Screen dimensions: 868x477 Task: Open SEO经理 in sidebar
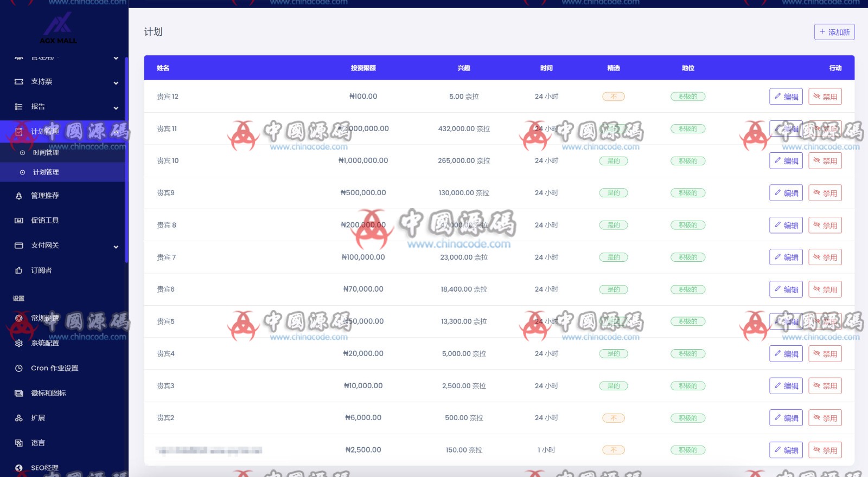[x=62, y=467]
